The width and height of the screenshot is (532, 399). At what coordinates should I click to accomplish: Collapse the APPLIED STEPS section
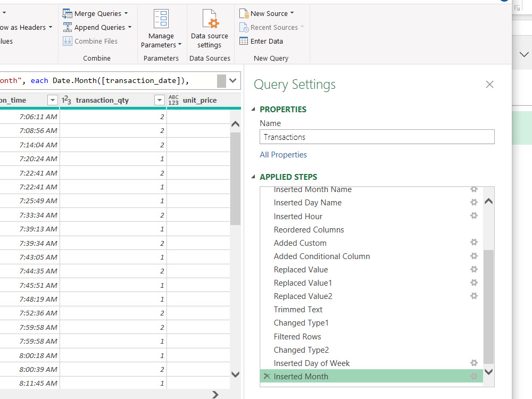pyautogui.click(x=253, y=177)
